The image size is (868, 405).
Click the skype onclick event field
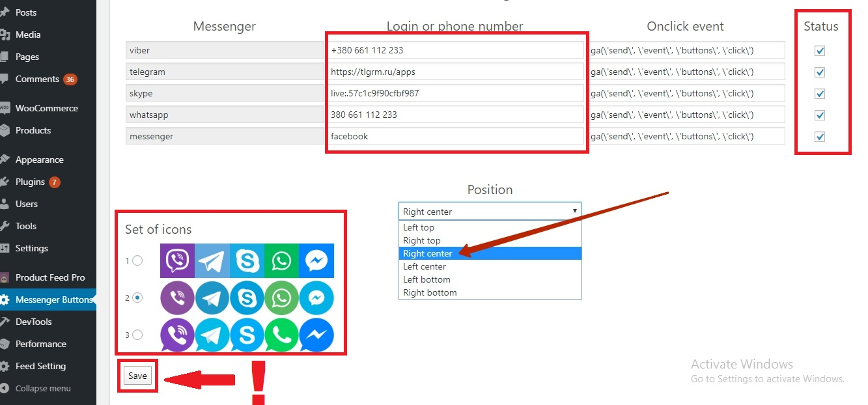686,93
